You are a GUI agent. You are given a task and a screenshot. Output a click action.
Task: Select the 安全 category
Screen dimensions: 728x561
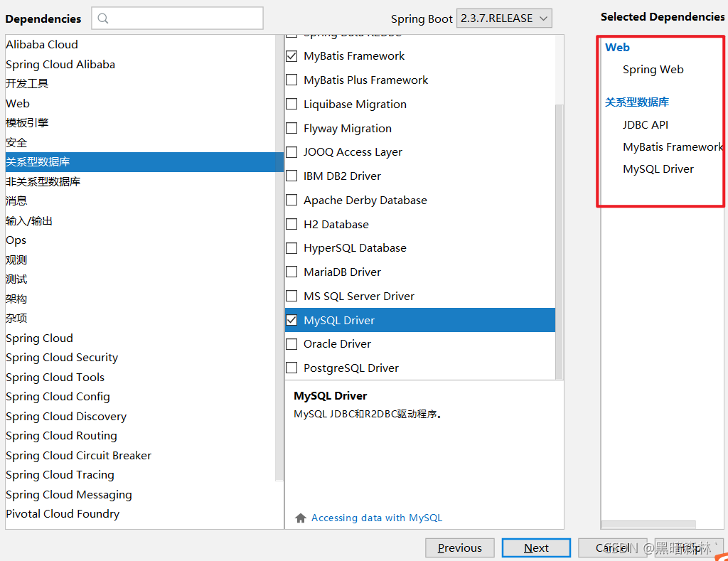tap(140, 142)
